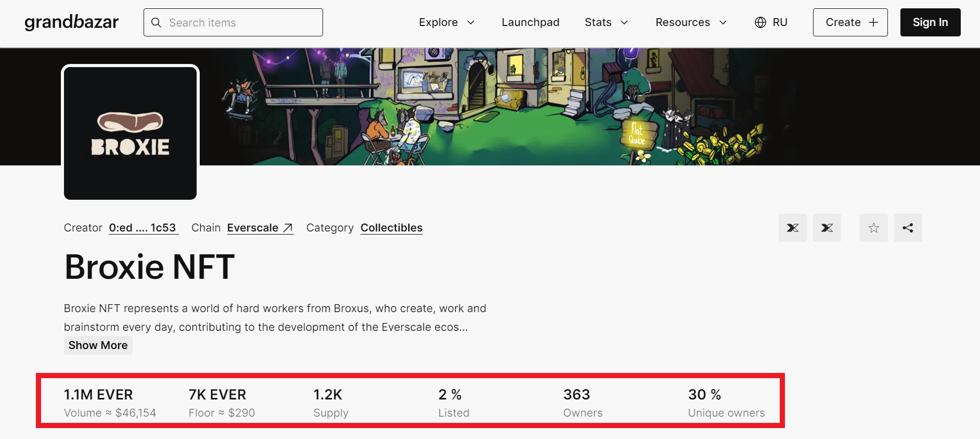Viewport: 980px width, 439px height.
Task: Click the 1.2K Supply stat
Action: [x=331, y=403]
